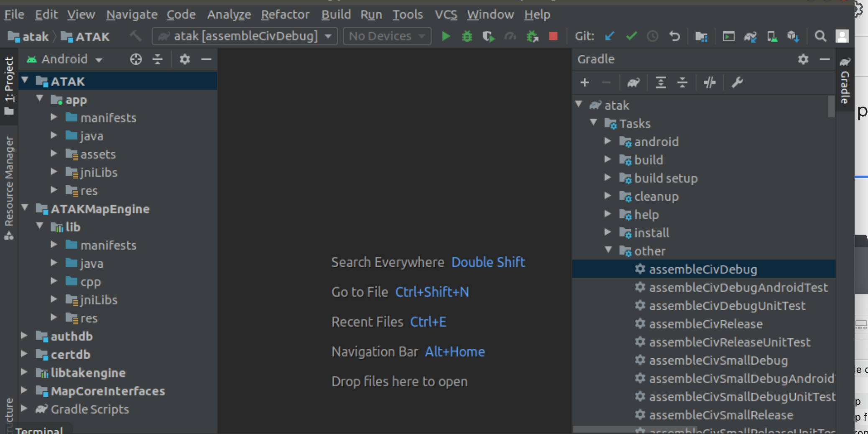This screenshot has width=868, height=434.
Task: Show Git history clock icon
Action: click(653, 36)
